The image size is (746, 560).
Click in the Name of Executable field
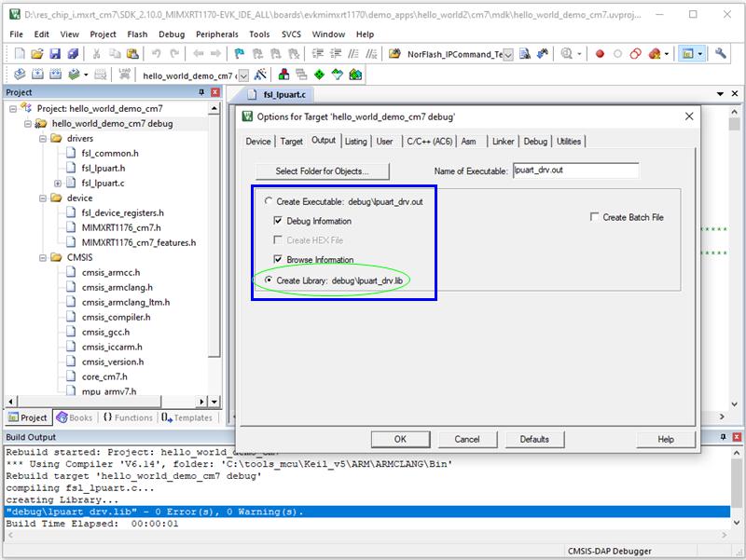coord(574,171)
